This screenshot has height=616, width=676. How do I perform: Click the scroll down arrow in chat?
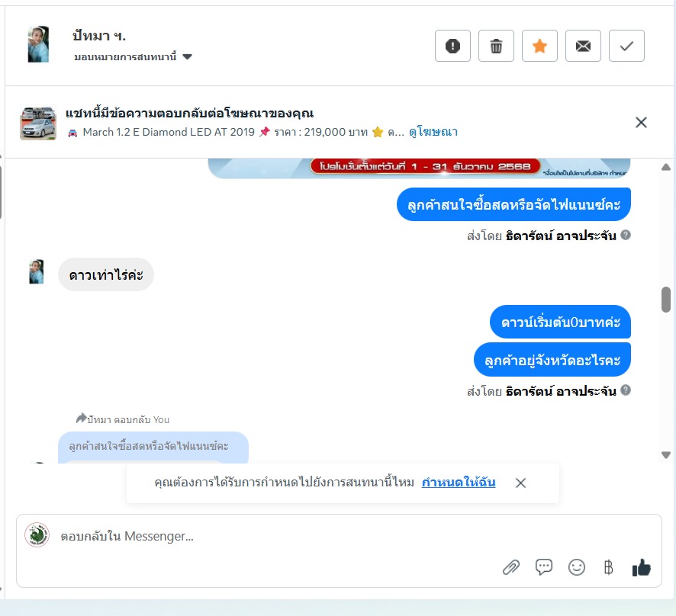click(665, 455)
